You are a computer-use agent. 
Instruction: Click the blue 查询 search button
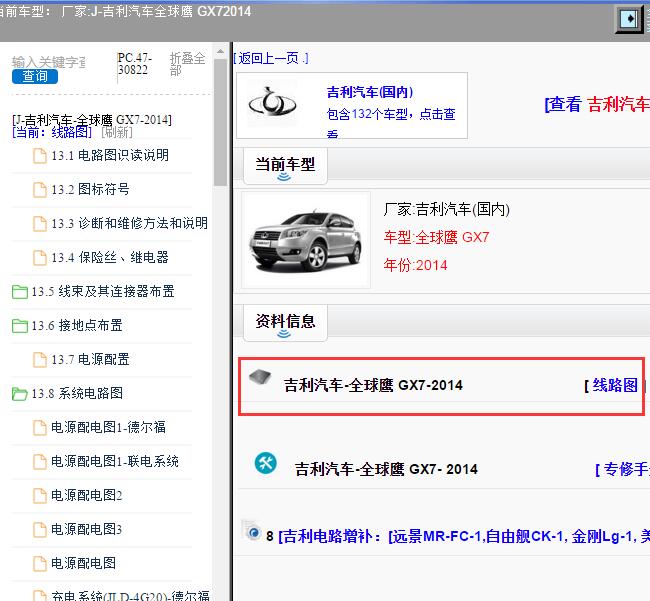coord(35,76)
